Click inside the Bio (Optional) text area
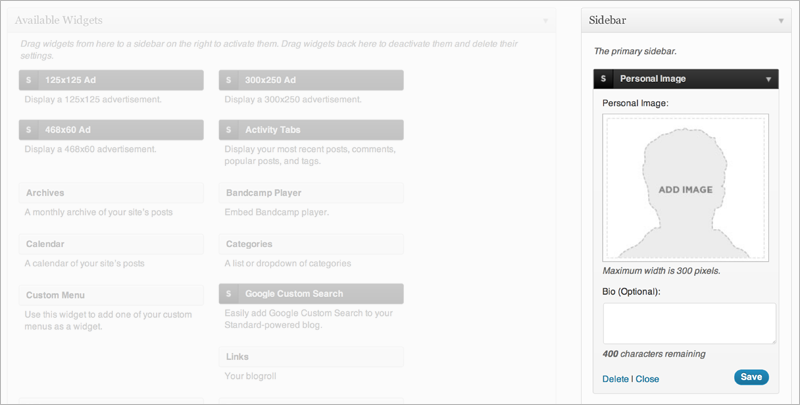 coord(689,323)
